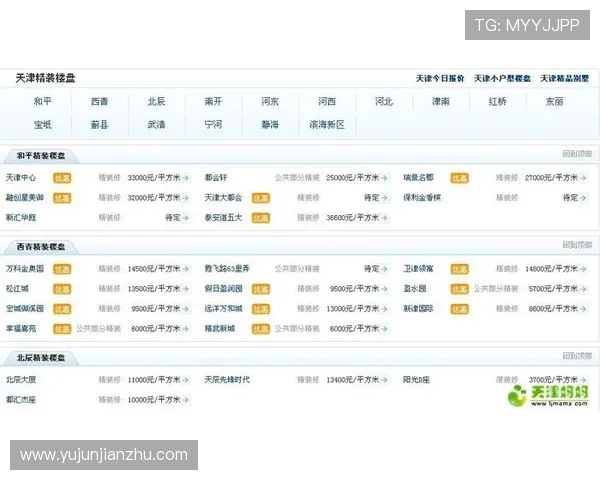600x480 pixels.
Task: Select the 西青 district tab
Action: [x=99, y=101]
